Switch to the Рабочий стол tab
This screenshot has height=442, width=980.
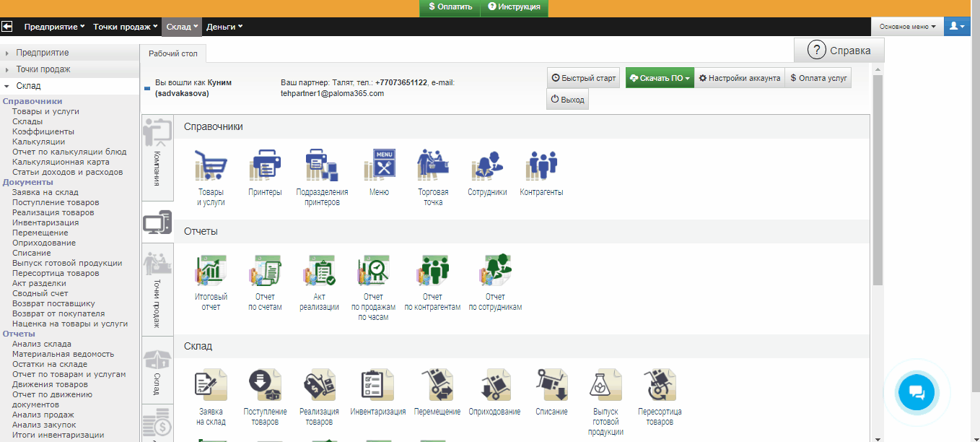172,53
